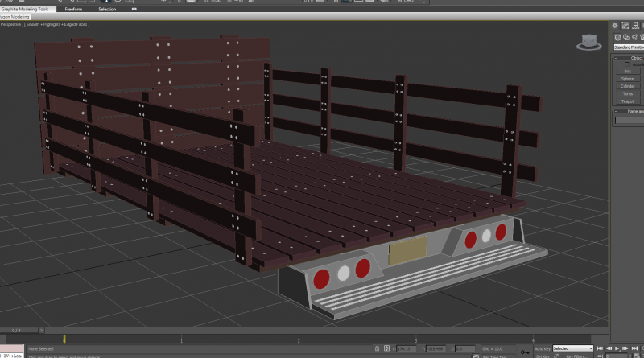This screenshot has height=358, width=644.
Task: Click the None Selected status text
Action: pos(41,348)
